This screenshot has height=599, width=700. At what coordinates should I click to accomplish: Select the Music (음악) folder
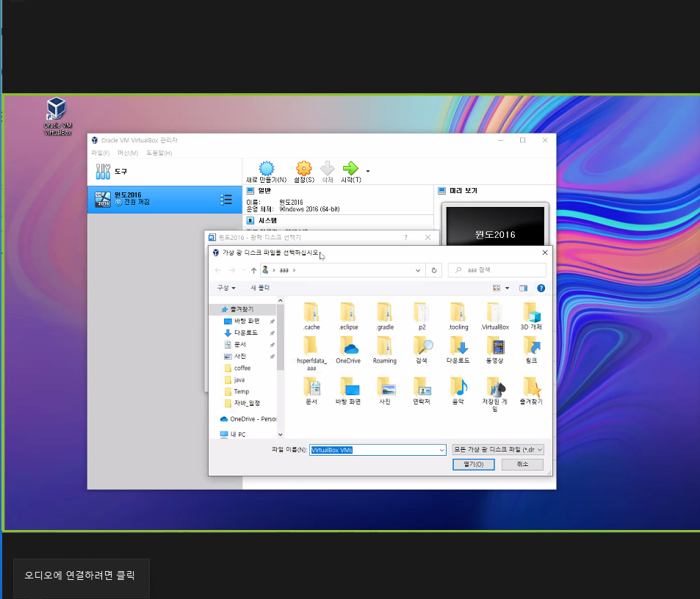click(x=458, y=391)
